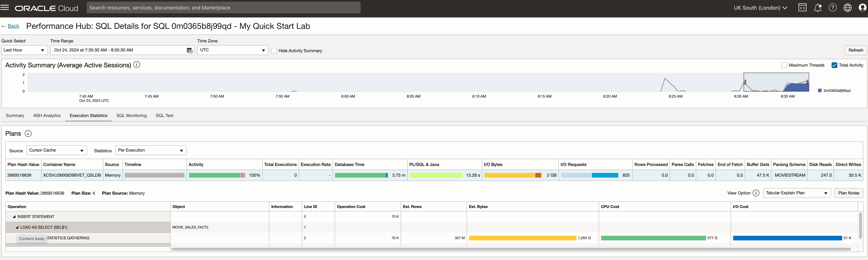This screenshot has height=260, width=868.
Task: Open the help question mark icon
Action: click(x=833, y=8)
